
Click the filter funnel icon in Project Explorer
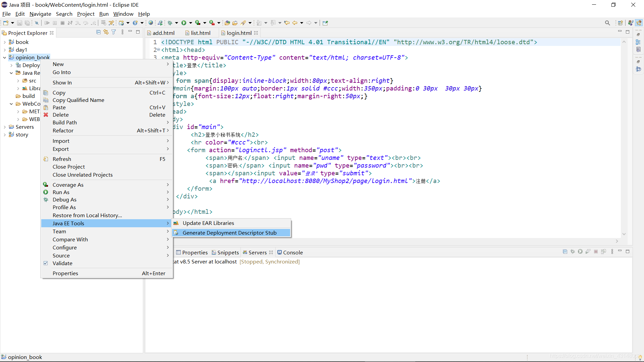coord(114,32)
